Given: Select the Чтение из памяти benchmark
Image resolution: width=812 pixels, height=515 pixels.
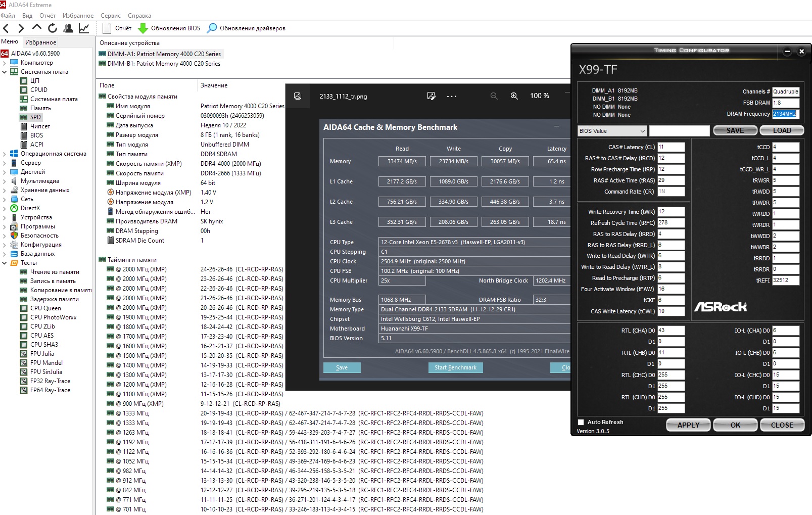Looking at the screenshot, I should (x=55, y=272).
